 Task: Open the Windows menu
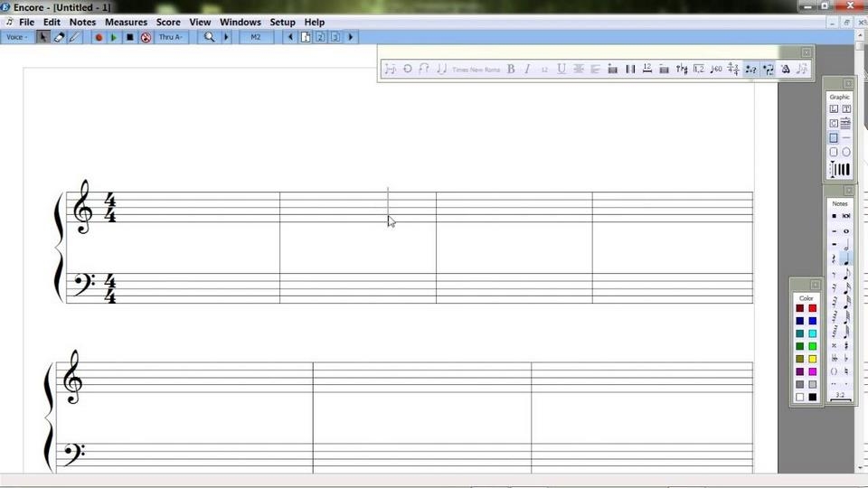(241, 22)
